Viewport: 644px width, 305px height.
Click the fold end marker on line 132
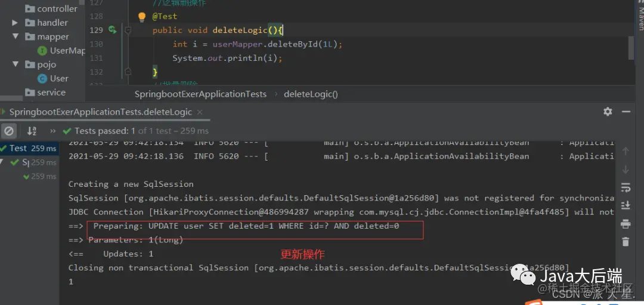[x=128, y=72]
